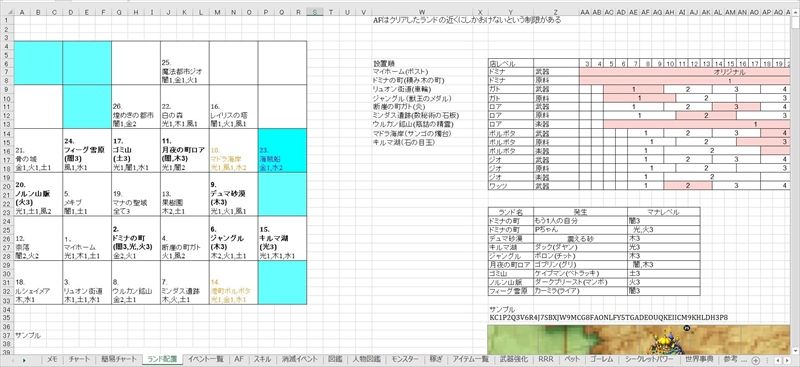This screenshot has height=367, width=800.
Task: Select the ランド名 column header
Action: pos(511,211)
